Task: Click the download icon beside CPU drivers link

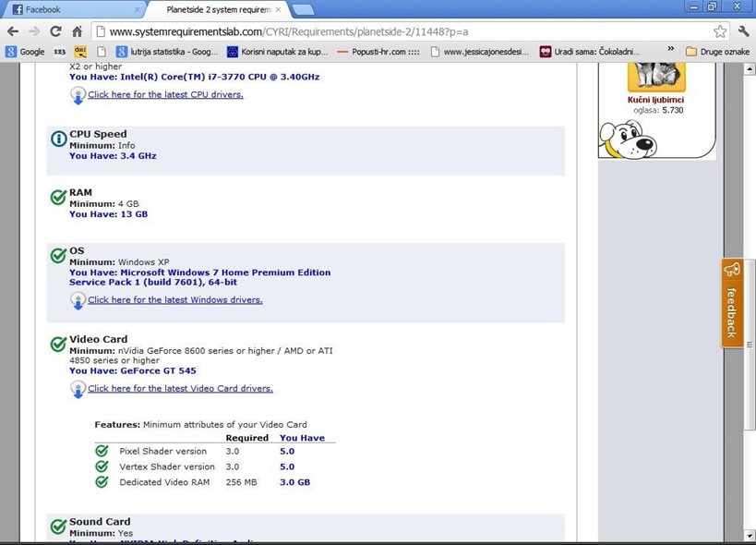Action: 78,94
